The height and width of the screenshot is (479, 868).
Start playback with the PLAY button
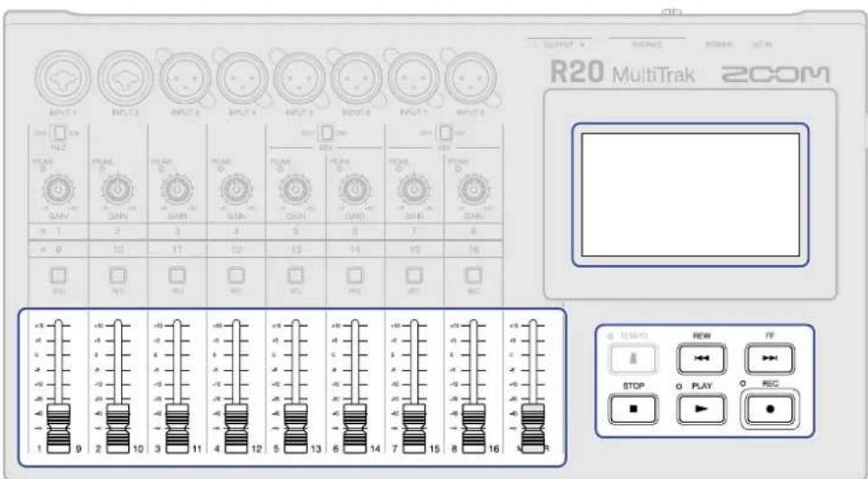(x=701, y=410)
